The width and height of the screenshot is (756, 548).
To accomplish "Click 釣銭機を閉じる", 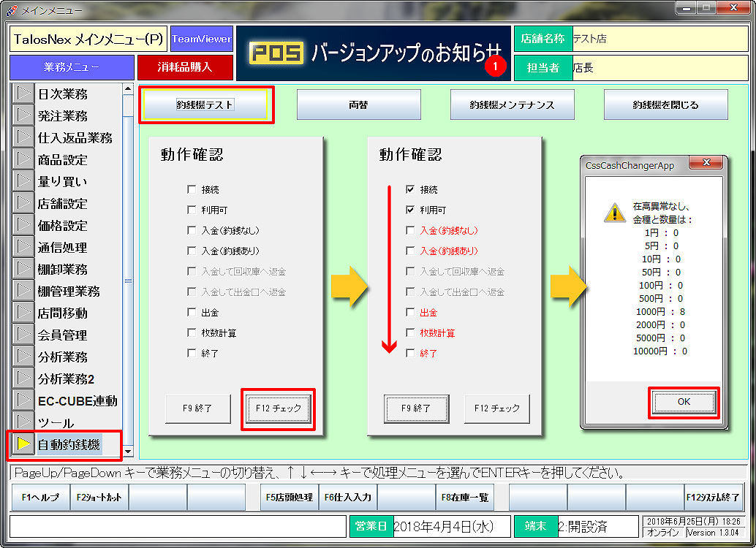I will click(666, 104).
